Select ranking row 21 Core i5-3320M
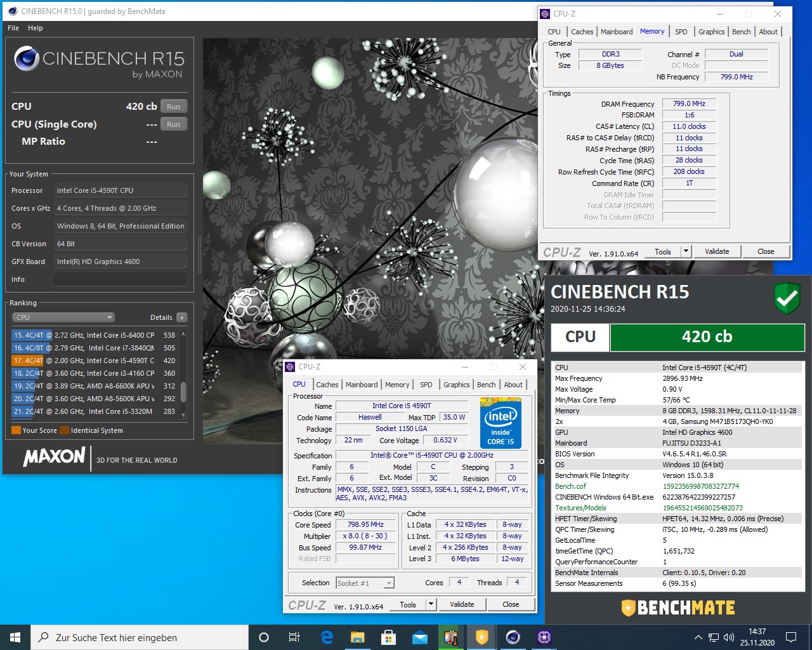812x650 pixels. (95, 411)
